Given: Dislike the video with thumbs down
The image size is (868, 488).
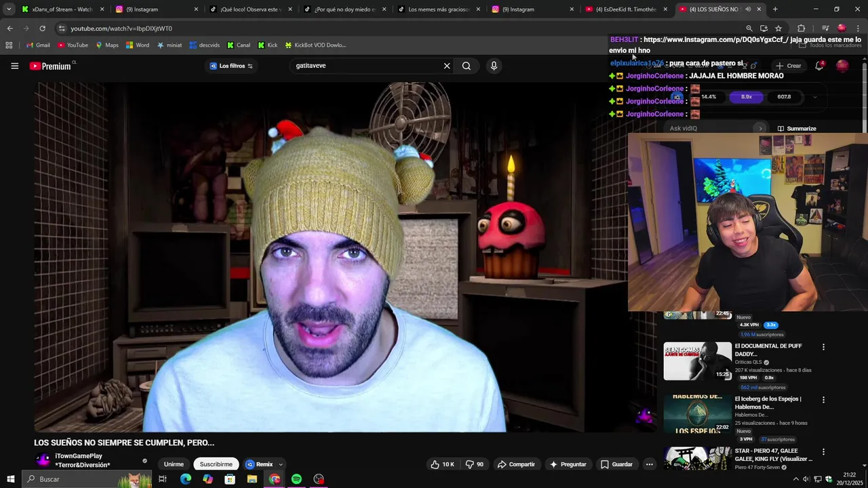Looking at the screenshot, I should 475,464.
